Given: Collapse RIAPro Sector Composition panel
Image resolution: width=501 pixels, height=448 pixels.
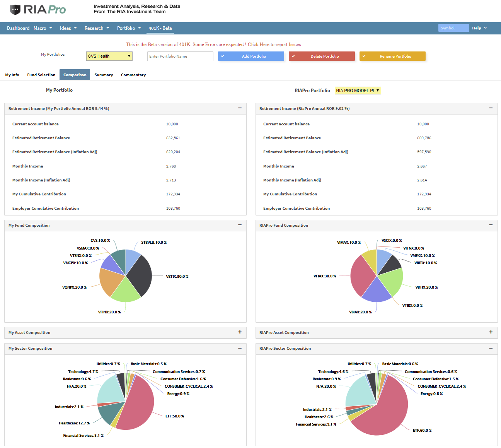Looking at the screenshot, I should 491,348.
